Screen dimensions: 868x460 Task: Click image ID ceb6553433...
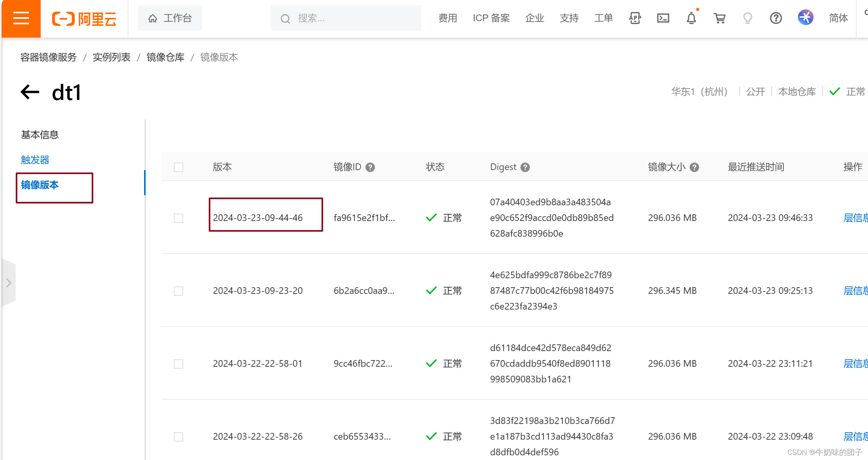pos(362,436)
